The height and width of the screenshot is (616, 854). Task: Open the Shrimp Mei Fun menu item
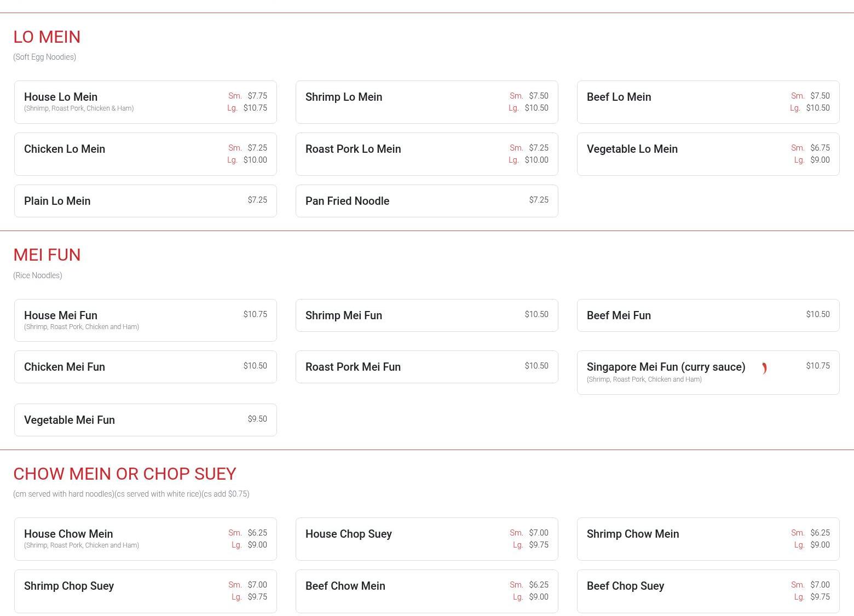pos(427,315)
